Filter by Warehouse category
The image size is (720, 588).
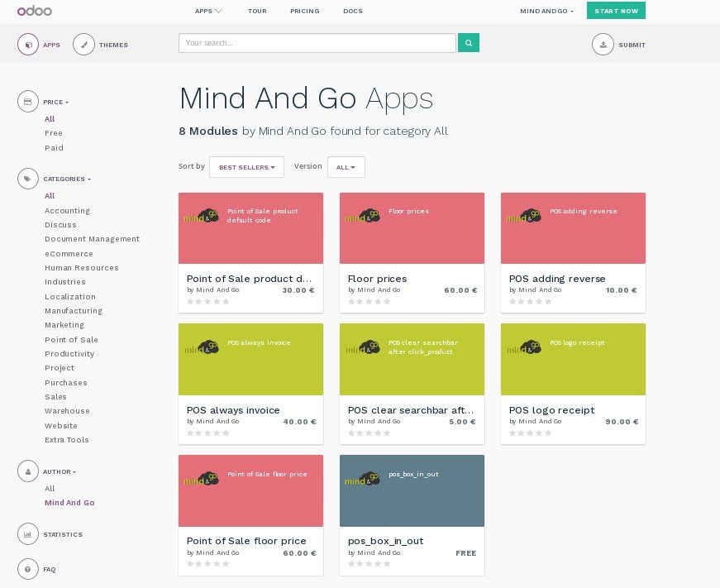coord(68,411)
